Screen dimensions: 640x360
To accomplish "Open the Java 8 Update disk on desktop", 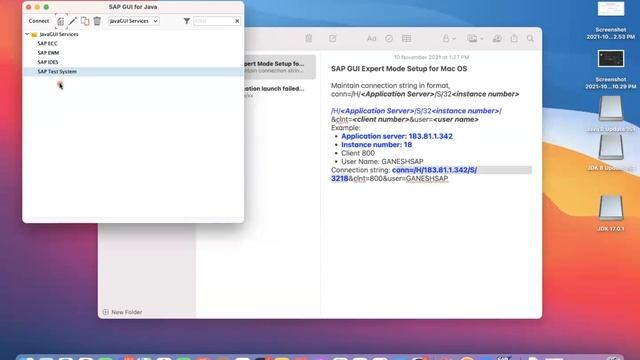I will click(x=611, y=114).
